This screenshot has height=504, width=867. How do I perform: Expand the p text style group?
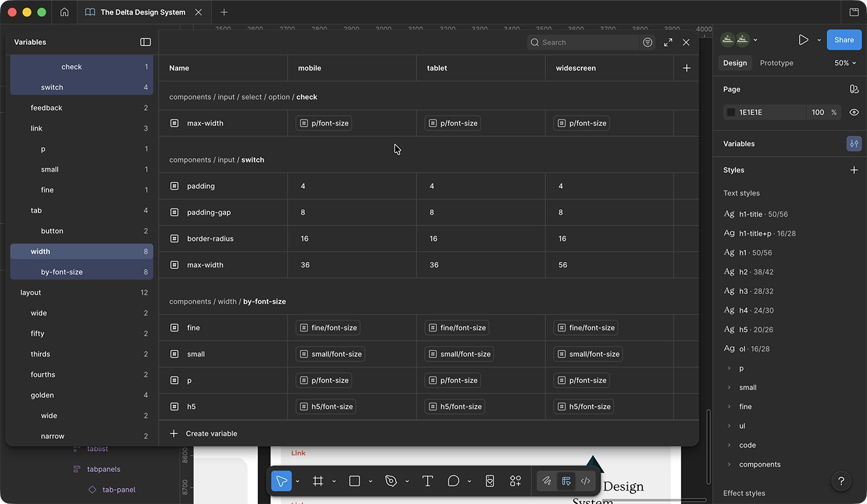(x=729, y=368)
